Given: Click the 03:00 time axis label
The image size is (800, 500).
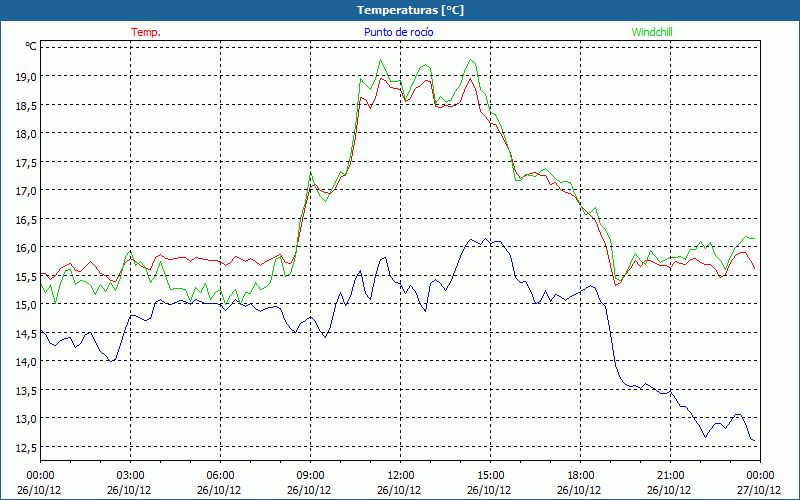Looking at the screenshot, I should tap(131, 476).
